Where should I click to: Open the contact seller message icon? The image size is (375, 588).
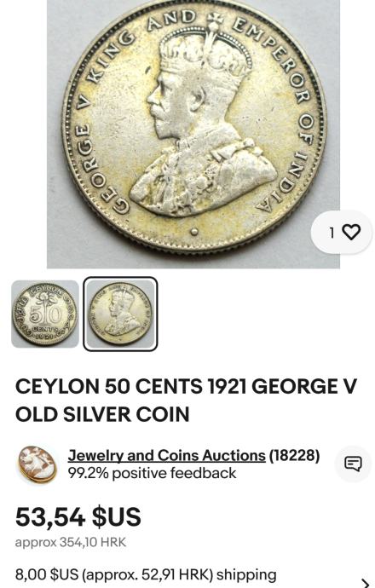[x=353, y=464]
